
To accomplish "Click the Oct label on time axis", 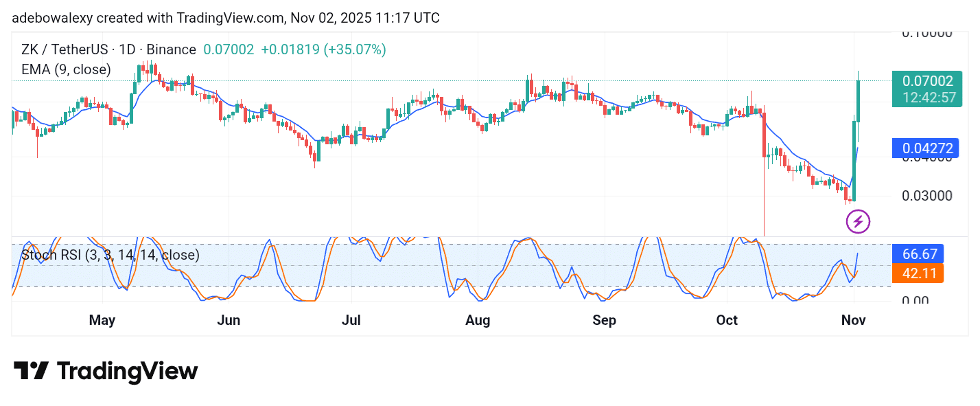I will pos(727,320).
